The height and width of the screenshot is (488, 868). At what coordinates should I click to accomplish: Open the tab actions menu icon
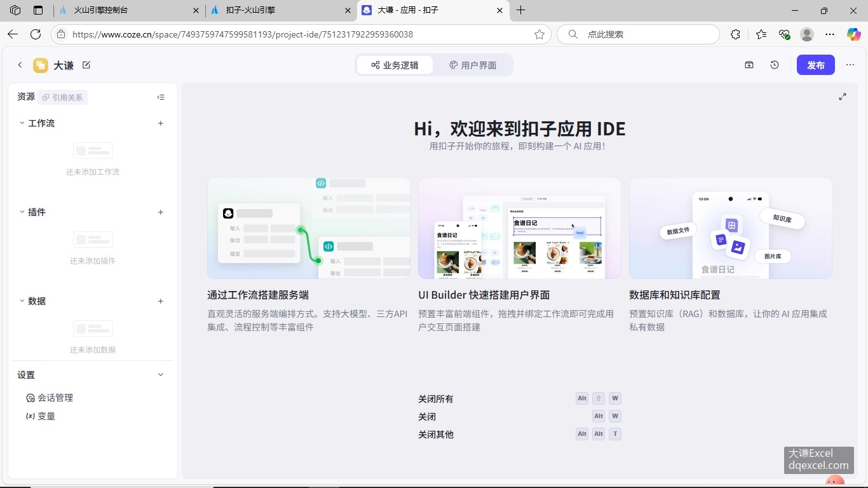pos(38,10)
